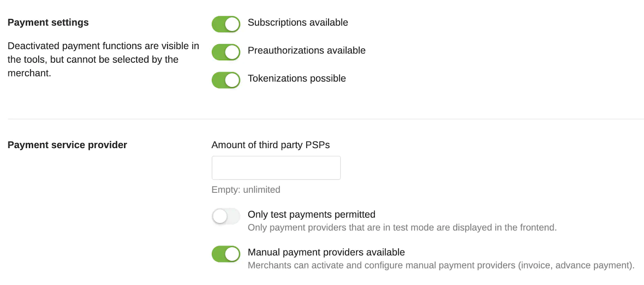The width and height of the screenshot is (644, 285).
Task: Click the 'Payment service provider' section heading
Action: [x=67, y=145]
